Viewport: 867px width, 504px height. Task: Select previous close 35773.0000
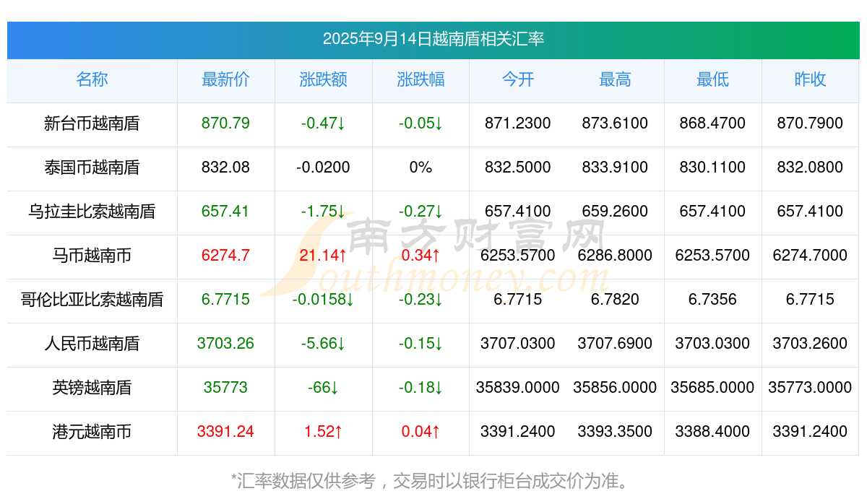[810, 388]
